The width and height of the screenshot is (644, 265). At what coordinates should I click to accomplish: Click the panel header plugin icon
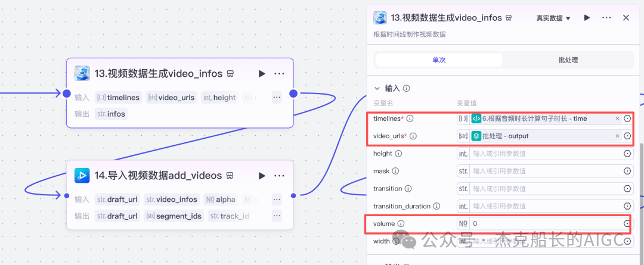380,18
